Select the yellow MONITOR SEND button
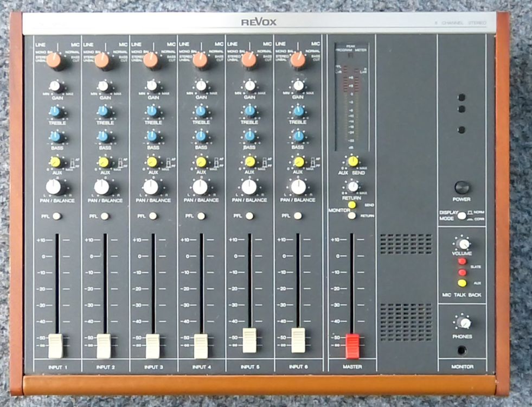The width and height of the screenshot is (532, 407). point(352,205)
